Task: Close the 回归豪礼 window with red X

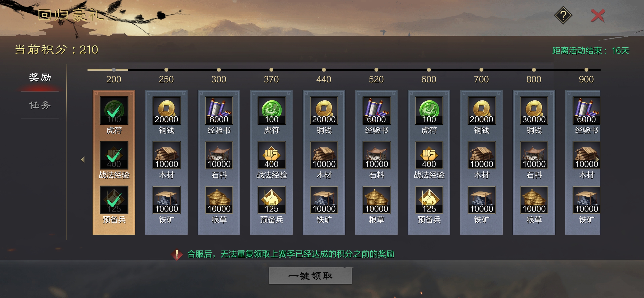Action: click(x=597, y=16)
